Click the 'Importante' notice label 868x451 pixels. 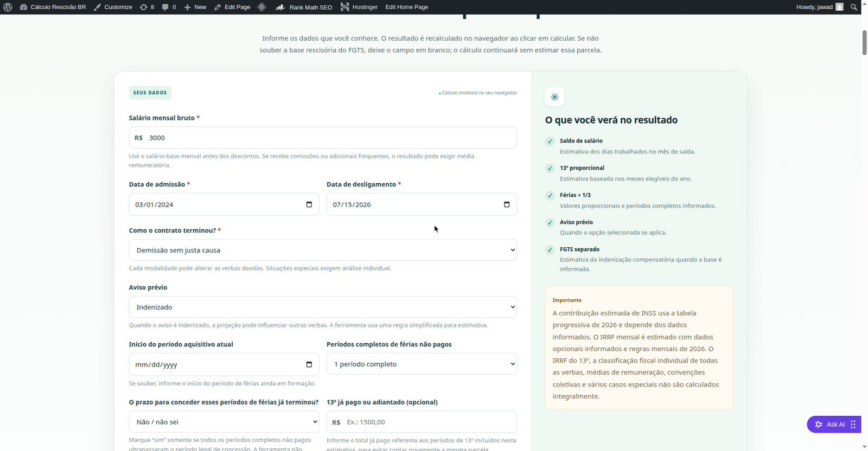point(567,300)
